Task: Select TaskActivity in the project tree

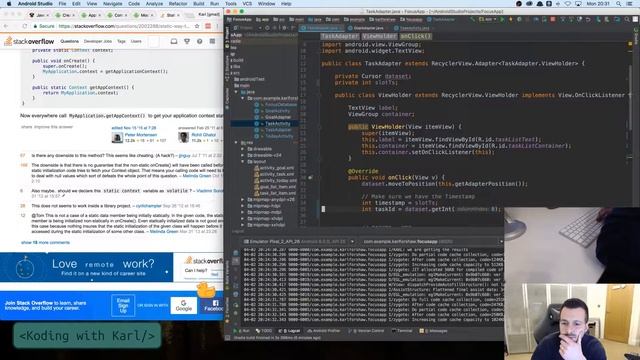Action: (278, 124)
